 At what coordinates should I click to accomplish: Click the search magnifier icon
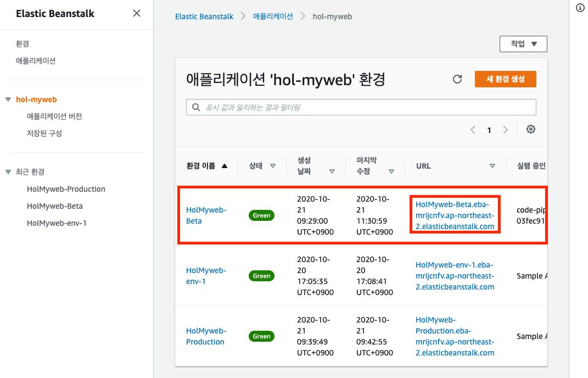196,107
